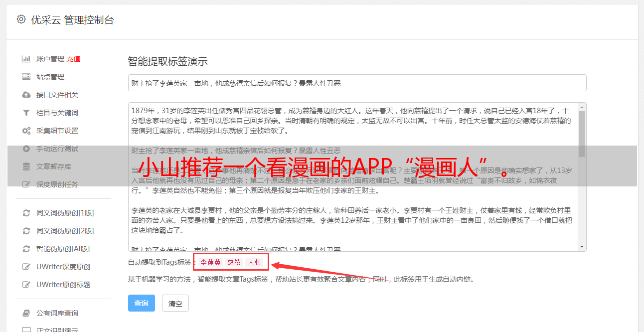Click the 慈禧 extracted tag
This screenshot has width=644, height=332.
tap(234, 262)
